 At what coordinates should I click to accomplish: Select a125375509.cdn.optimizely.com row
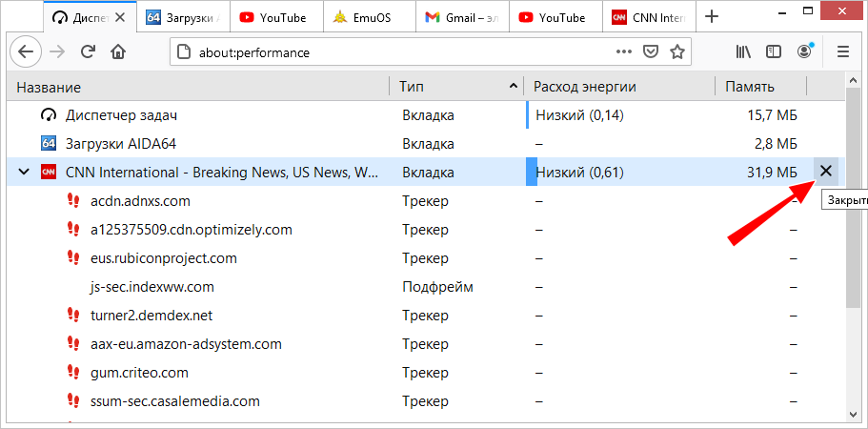426,229
